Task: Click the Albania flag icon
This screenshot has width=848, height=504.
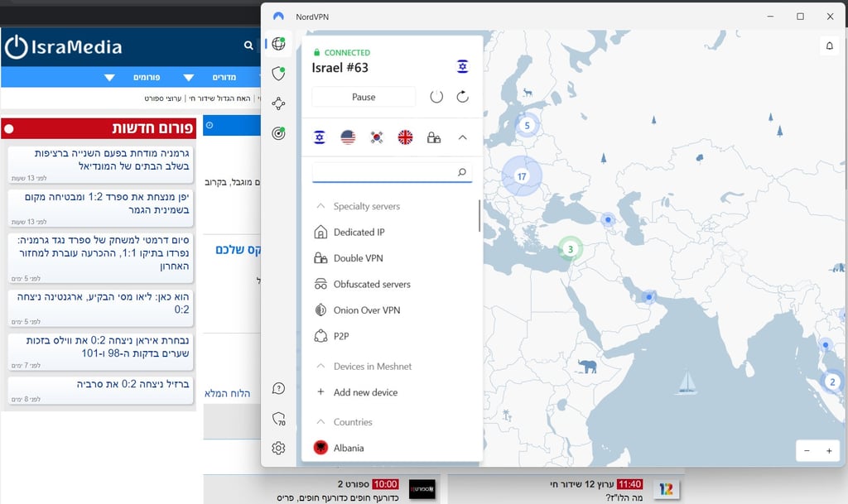Action: (320, 447)
